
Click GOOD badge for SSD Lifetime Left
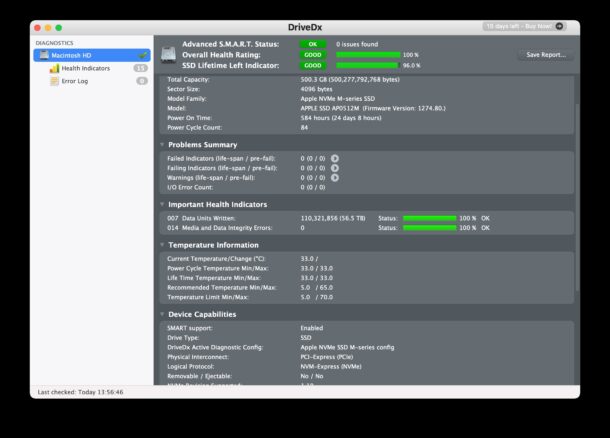313,65
